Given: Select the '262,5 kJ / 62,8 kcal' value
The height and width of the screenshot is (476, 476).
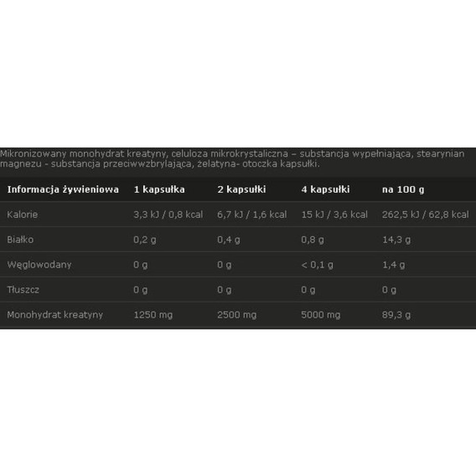Looking at the screenshot, I should point(425,215).
